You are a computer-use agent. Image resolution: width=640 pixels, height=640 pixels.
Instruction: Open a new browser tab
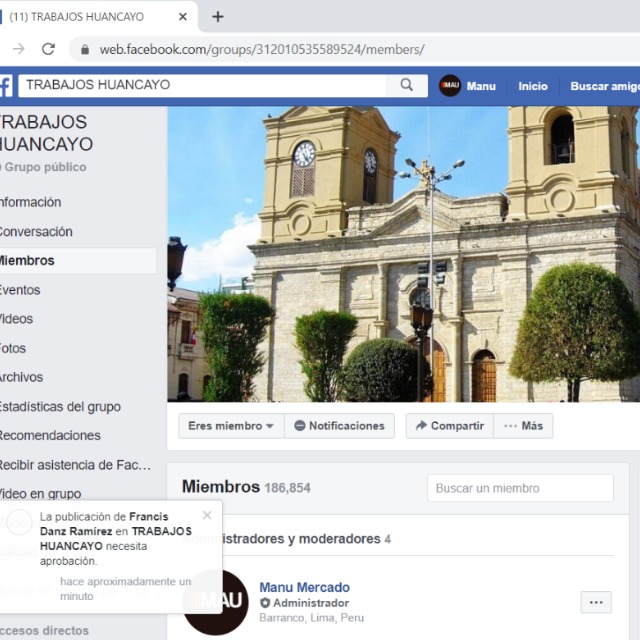[x=218, y=17]
